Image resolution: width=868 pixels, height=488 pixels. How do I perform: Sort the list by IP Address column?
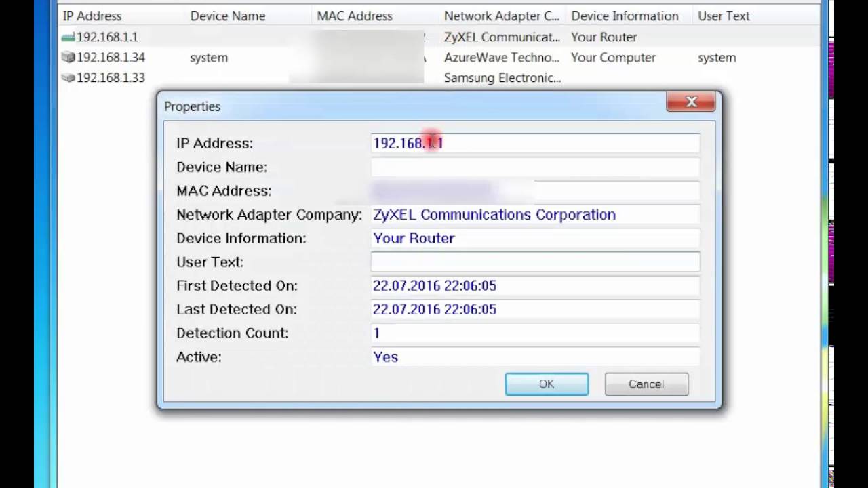(x=92, y=16)
